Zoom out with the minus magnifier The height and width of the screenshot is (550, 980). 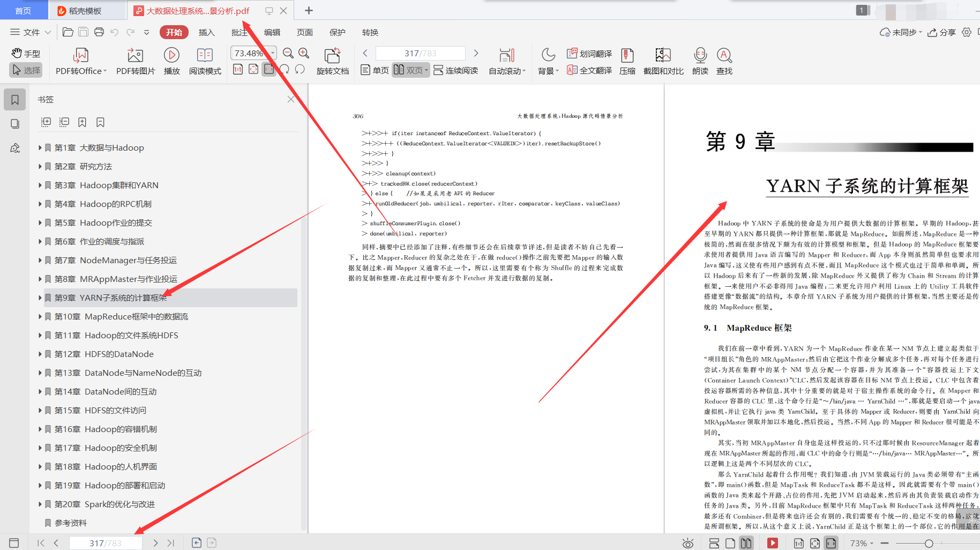click(288, 53)
